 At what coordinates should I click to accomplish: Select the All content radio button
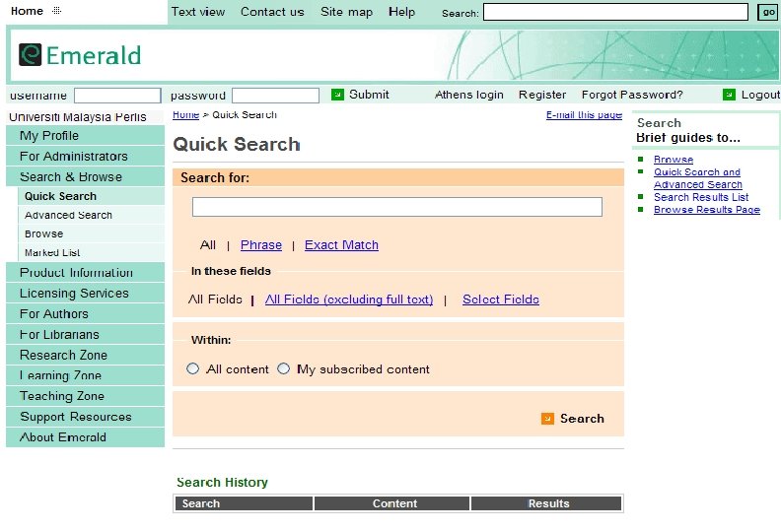point(192,368)
